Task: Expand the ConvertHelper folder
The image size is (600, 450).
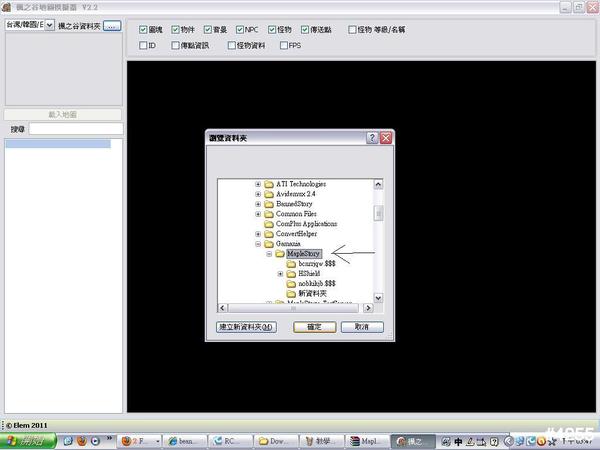Action: coord(258,234)
